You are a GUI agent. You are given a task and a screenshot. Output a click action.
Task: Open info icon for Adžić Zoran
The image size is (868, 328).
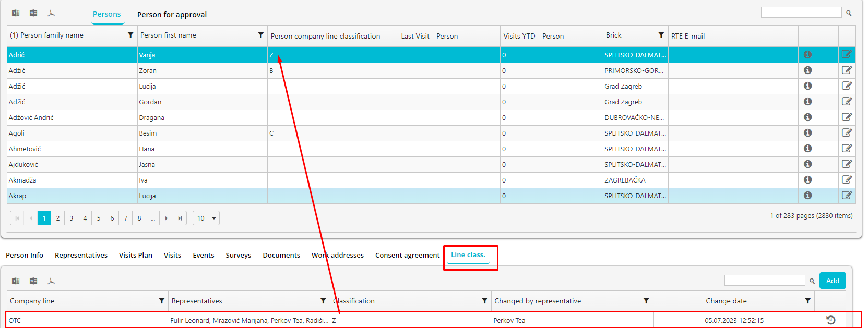pyautogui.click(x=807, y=70)
